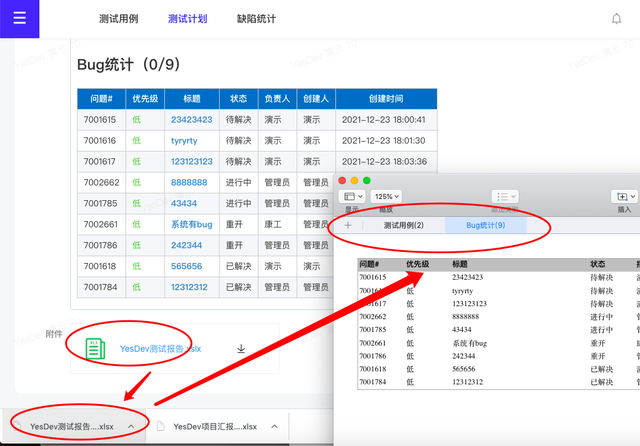Open the insert dropdown in the spreadsheet

tap(625, 197)
